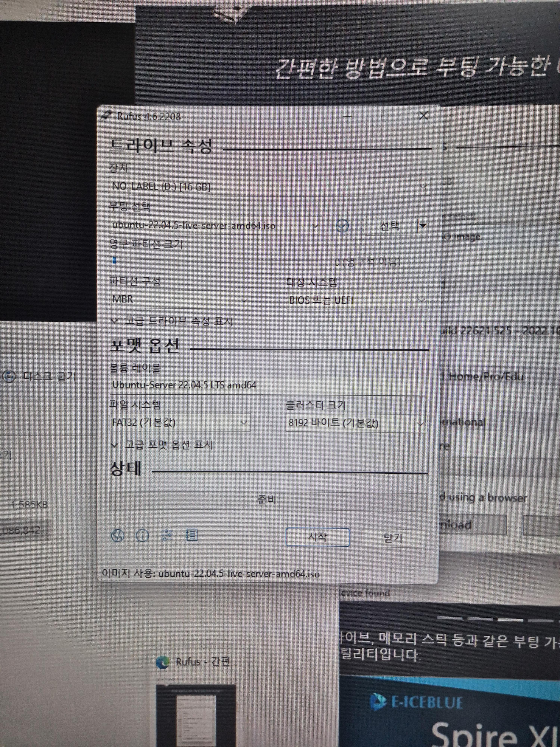Show the Rufus log icon
Image resolution: width=560 pixels, height=747 pixels.
(x=192, y=535)
